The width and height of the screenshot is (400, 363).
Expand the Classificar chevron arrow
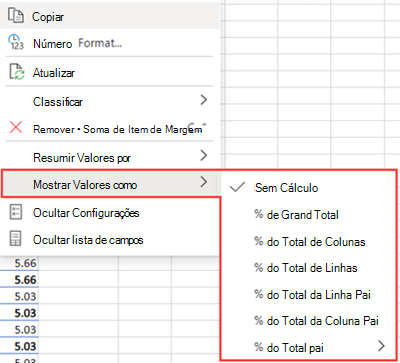tap(204, 100)
